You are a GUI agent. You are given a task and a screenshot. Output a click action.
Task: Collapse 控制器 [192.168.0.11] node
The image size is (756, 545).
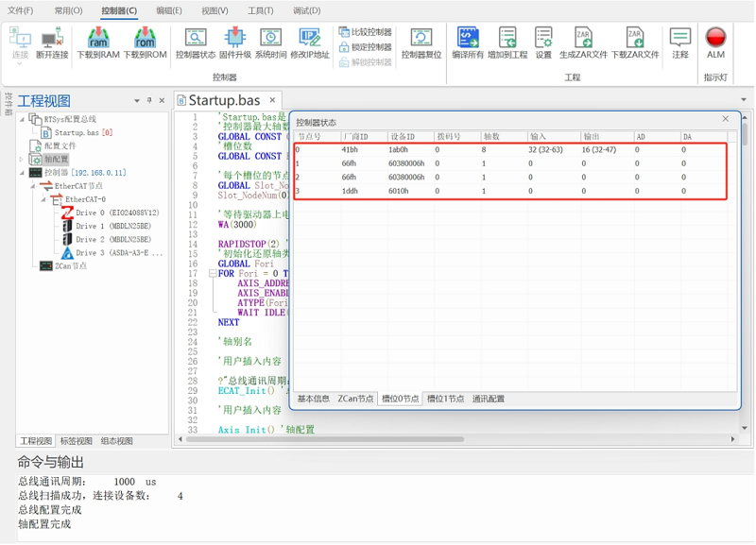[x=22, y=173]
